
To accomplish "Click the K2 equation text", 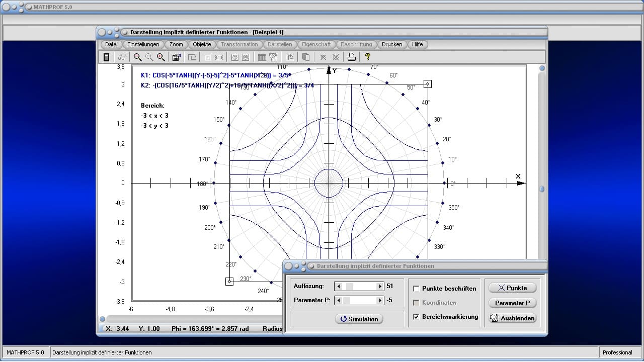I will (x=227, y=85).
